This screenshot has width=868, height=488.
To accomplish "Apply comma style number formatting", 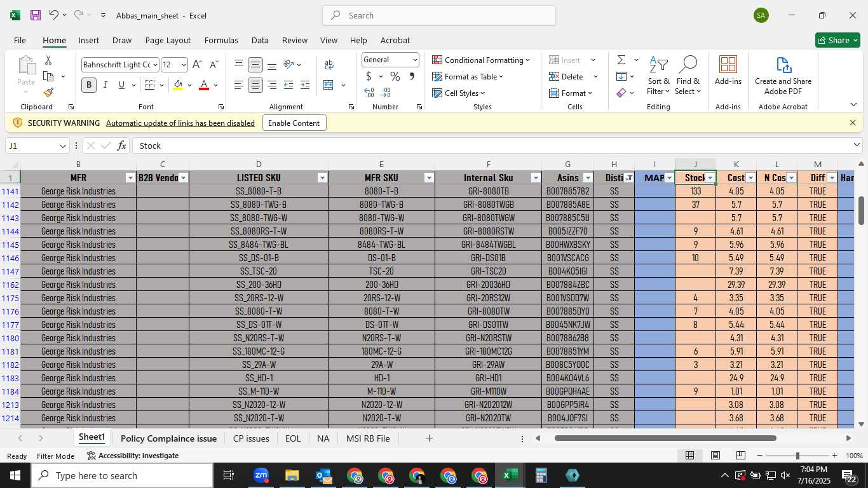I will pyautogui.click(x=412, y=76).
